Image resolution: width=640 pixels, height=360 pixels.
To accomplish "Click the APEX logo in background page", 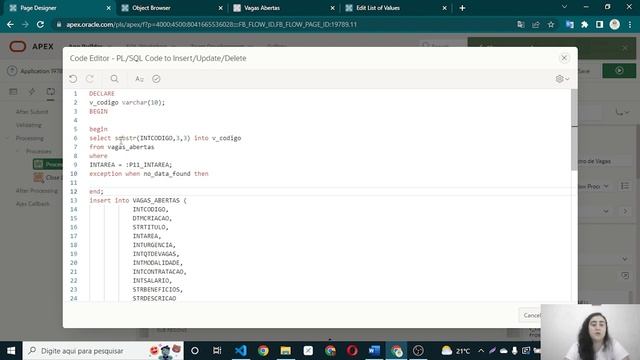I will [x=31, y=47].
